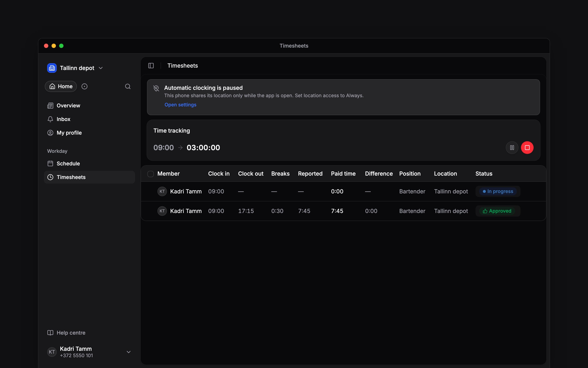The image size is (588, 368).
Task: Click the Reported column header
Action: pyautogui.click(x=310, y=174)
